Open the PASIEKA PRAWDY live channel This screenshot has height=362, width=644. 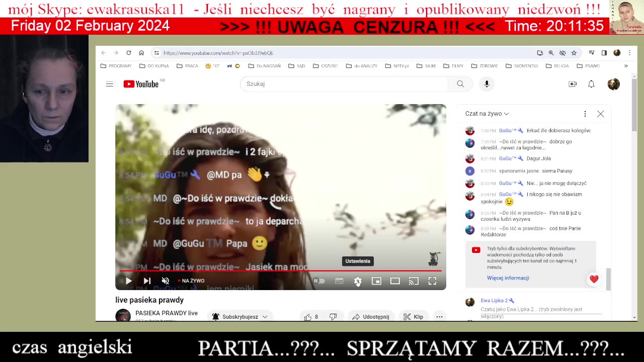coord(167,313)
